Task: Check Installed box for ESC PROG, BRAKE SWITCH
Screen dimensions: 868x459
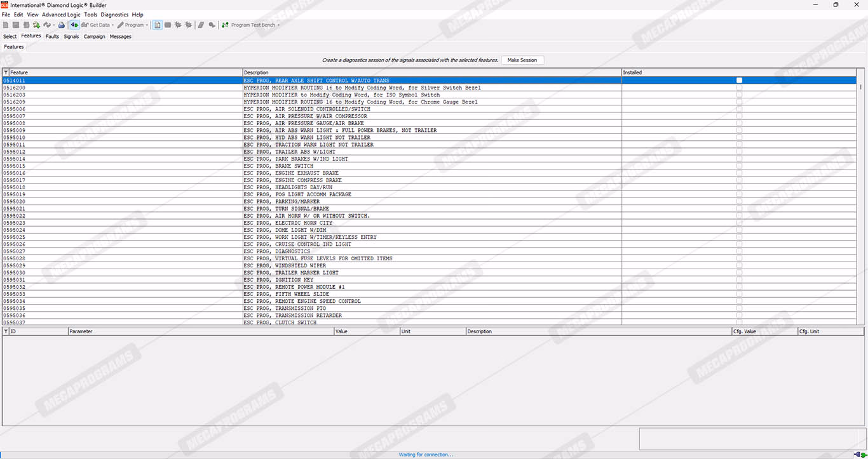Action: click(739, 166)
